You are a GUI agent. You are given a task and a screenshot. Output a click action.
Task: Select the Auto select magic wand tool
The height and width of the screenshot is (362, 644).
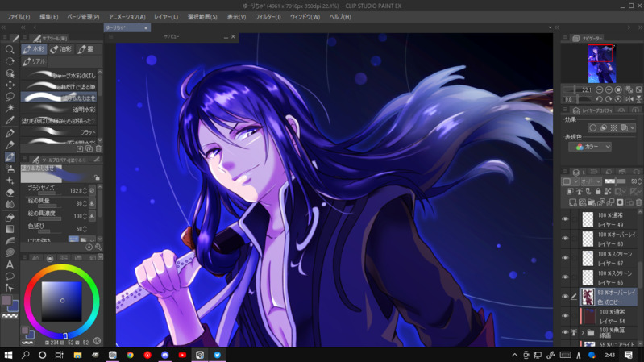click(10, 109)
